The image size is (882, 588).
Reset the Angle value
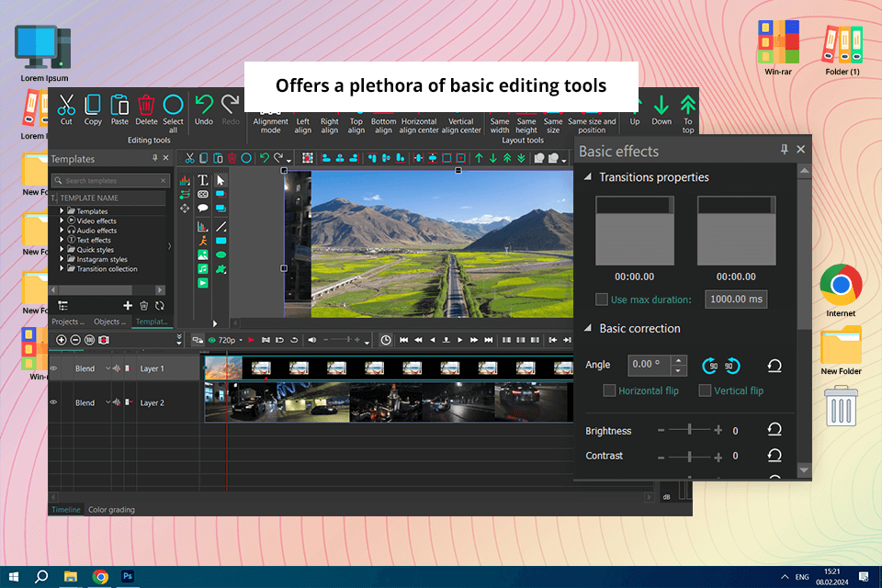tap(775, 366)
